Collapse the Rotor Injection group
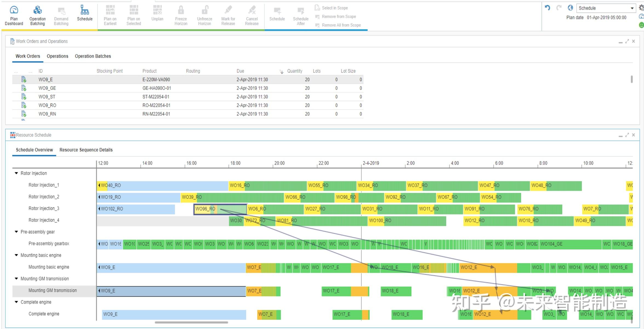The width and height of the screenshot is (644, 329). click(16, 173)
